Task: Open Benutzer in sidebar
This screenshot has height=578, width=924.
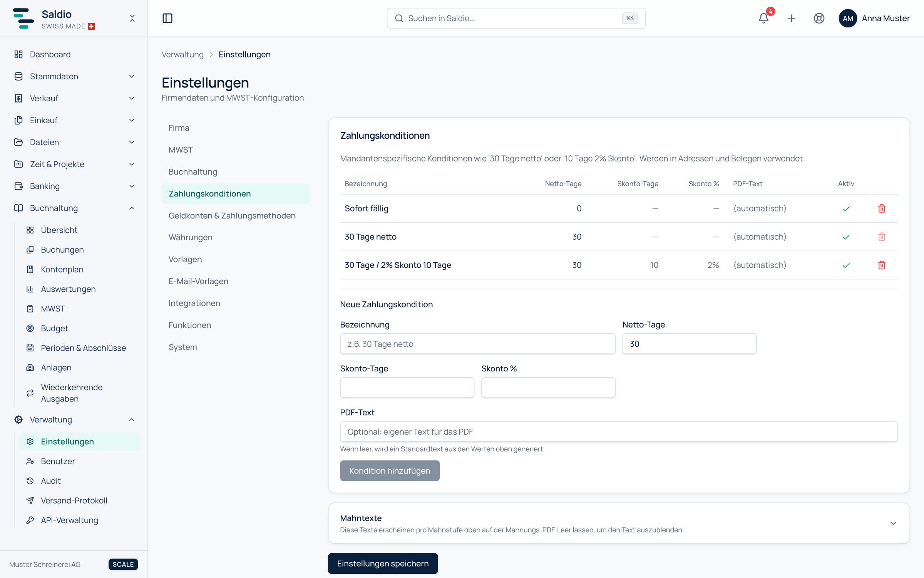Action: click(x=80, y=461)
